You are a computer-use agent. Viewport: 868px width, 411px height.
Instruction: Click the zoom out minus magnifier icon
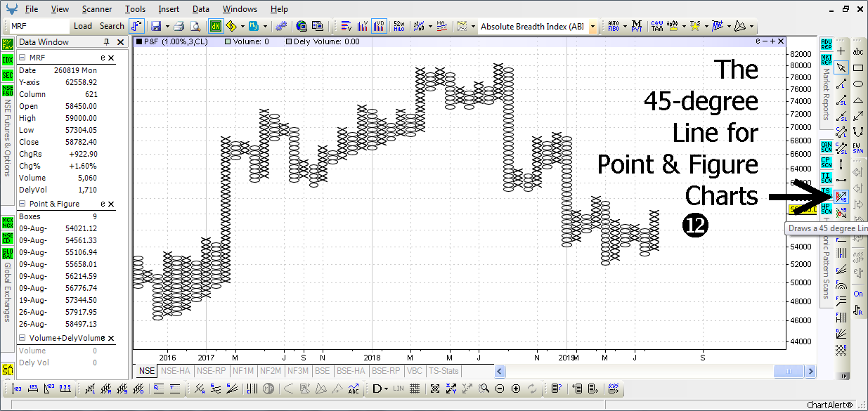(x=500, y=388)
